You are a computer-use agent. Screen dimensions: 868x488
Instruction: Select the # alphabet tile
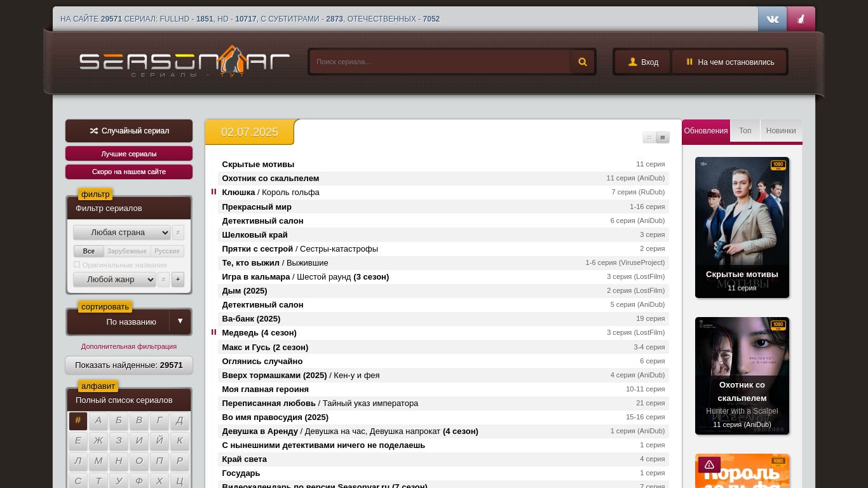tap(78, 421)
